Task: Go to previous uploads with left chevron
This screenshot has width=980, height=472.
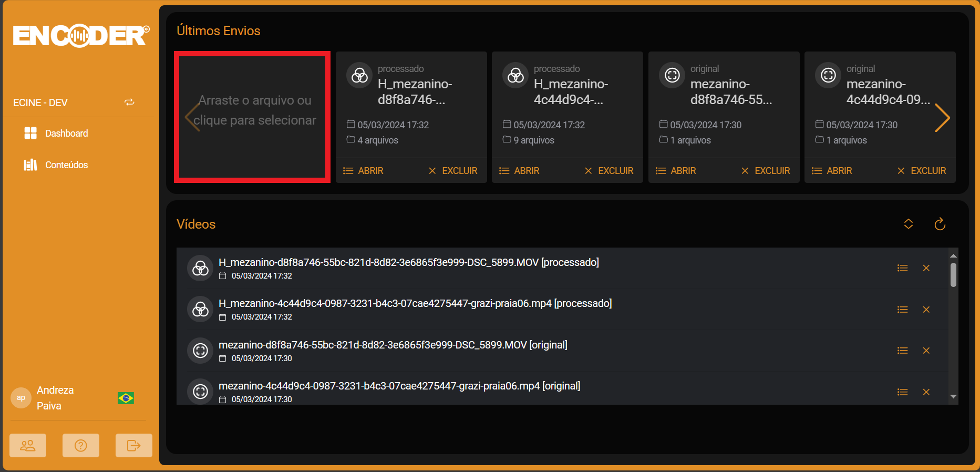Action: [x=192, y=117]
